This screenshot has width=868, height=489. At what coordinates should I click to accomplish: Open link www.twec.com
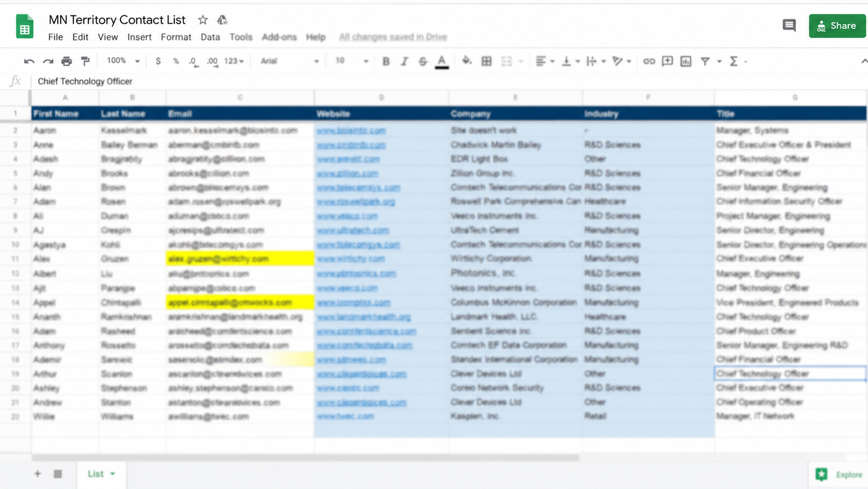[345, 416]
